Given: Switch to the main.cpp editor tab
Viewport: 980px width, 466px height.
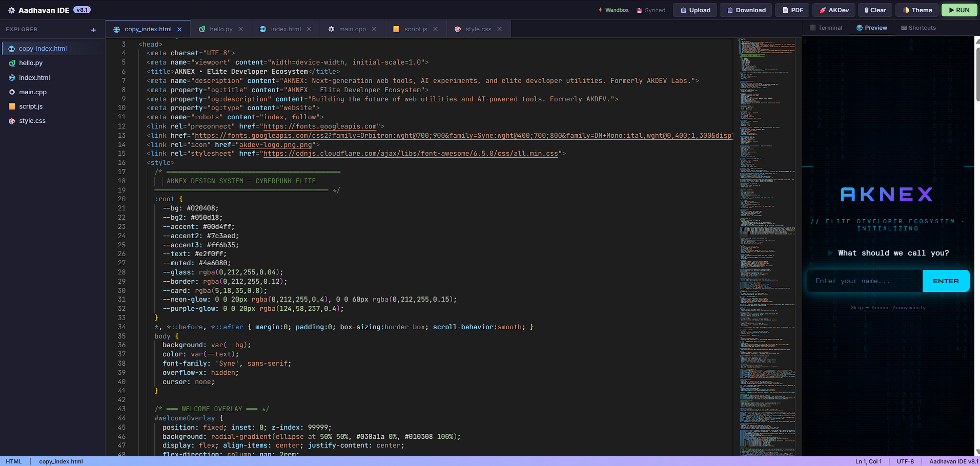Looking at the screenshot, I should coord(352,29).
